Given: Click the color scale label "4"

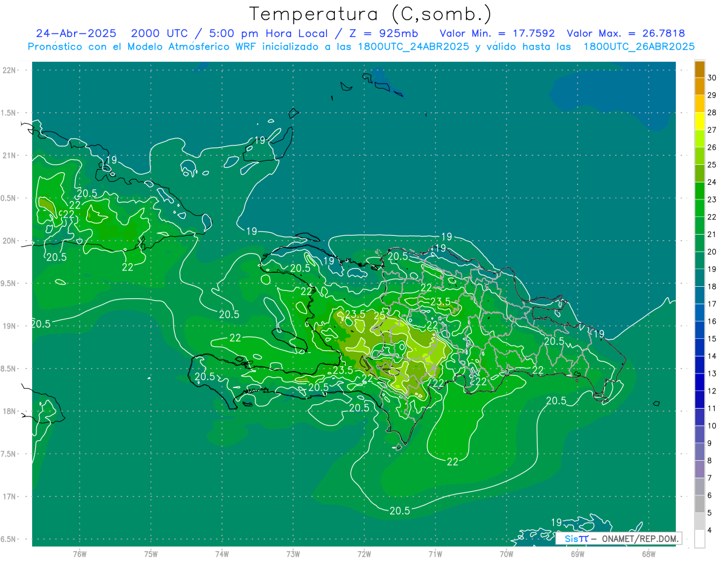Looking at the screenshot, I should [x=710, y=531].
